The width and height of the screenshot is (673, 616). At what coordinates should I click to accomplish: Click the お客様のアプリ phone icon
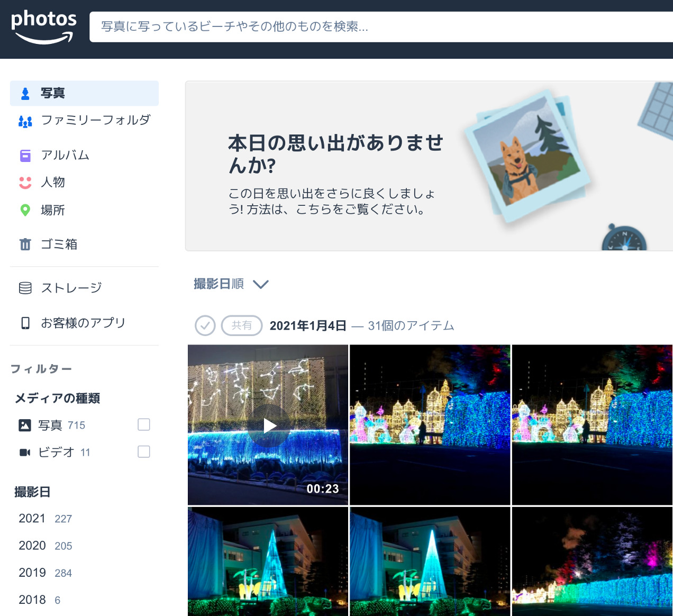25,323
